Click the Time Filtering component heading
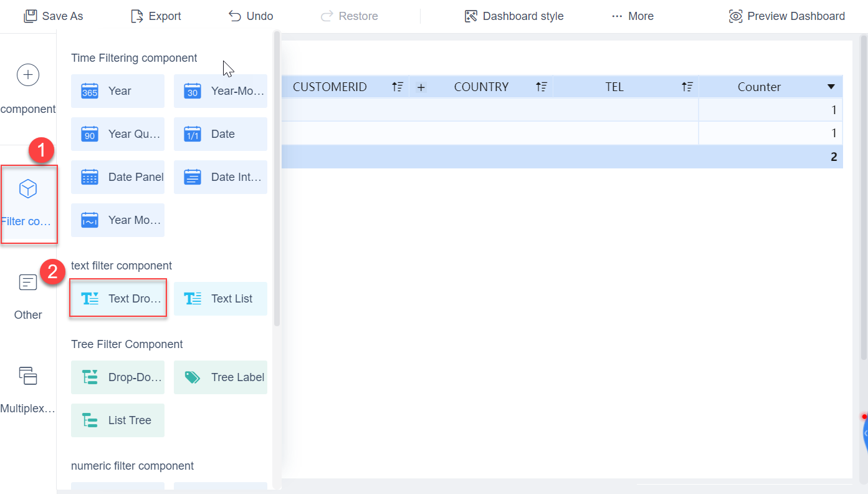Viewport: 868px width, 494px height. [x=134, y=58]
